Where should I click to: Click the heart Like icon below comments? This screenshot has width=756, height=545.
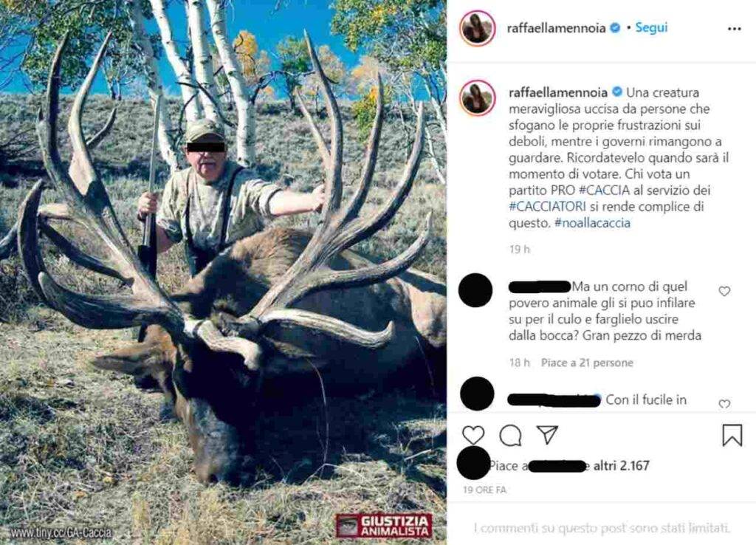pos(473,435)
